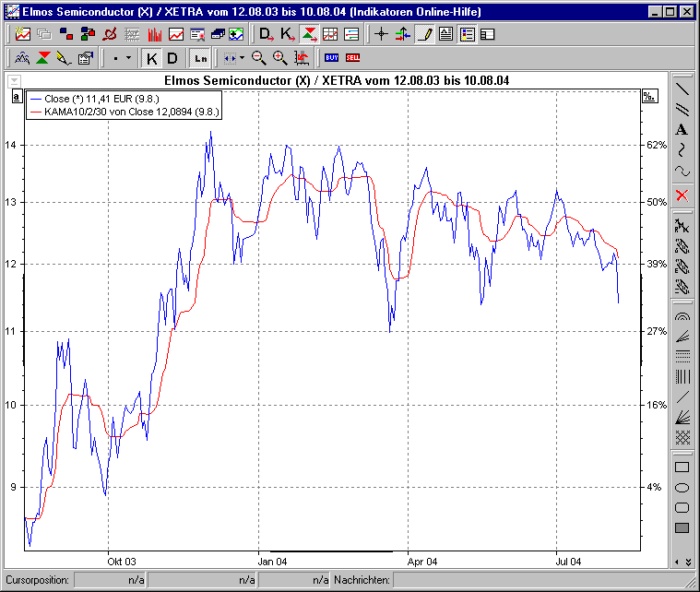Select the trend line drawing tool
Image resolution: width=700 pixels, height=592 pixels.
pos(682,89)
